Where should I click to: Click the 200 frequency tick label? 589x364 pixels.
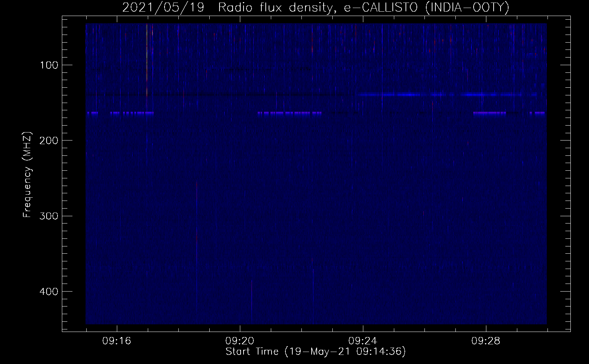coord(48,141)
